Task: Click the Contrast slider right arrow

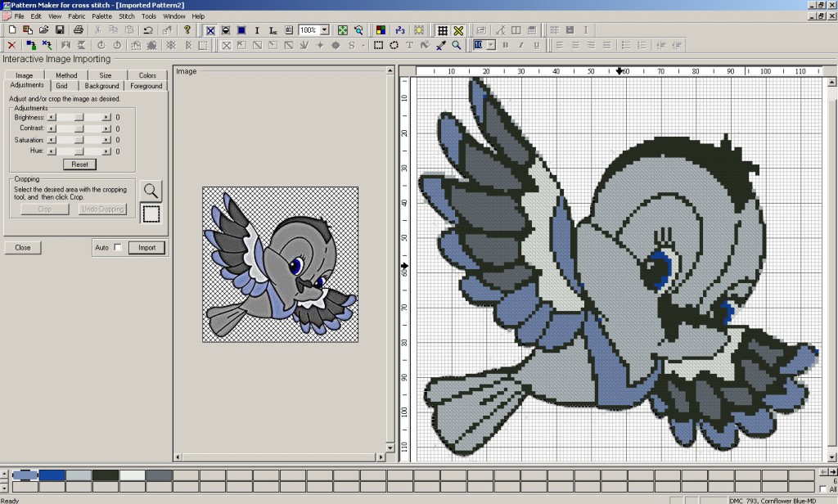Action: [x=106, y=128]
